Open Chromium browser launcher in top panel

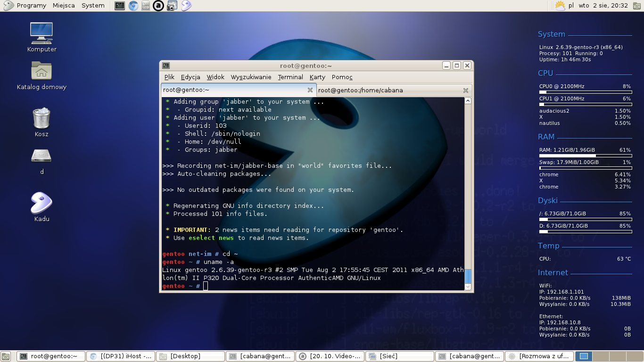133,6
